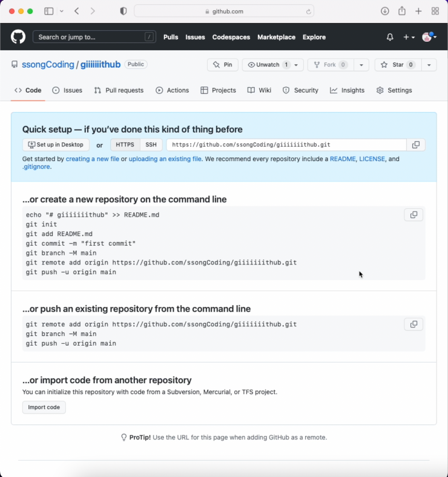Open giiiiiiithub repository link
The width and height of the screenshot is (448, 477).
(100, 65)
